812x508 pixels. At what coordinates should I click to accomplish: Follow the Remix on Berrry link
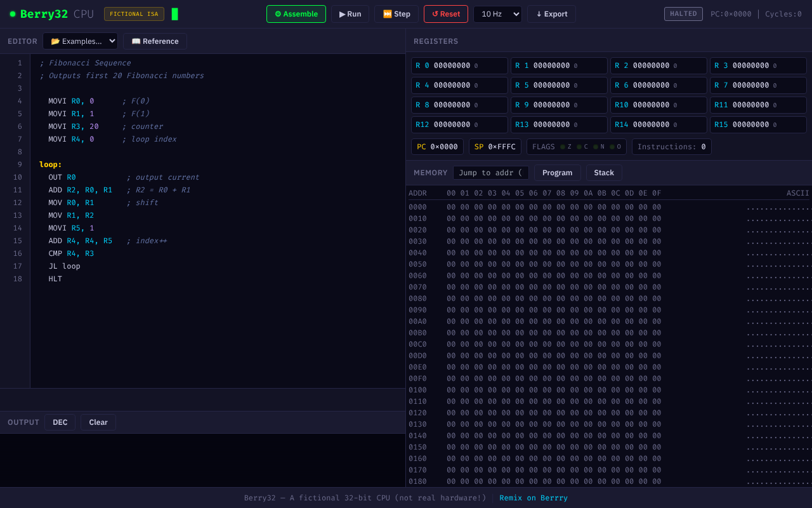534,498
